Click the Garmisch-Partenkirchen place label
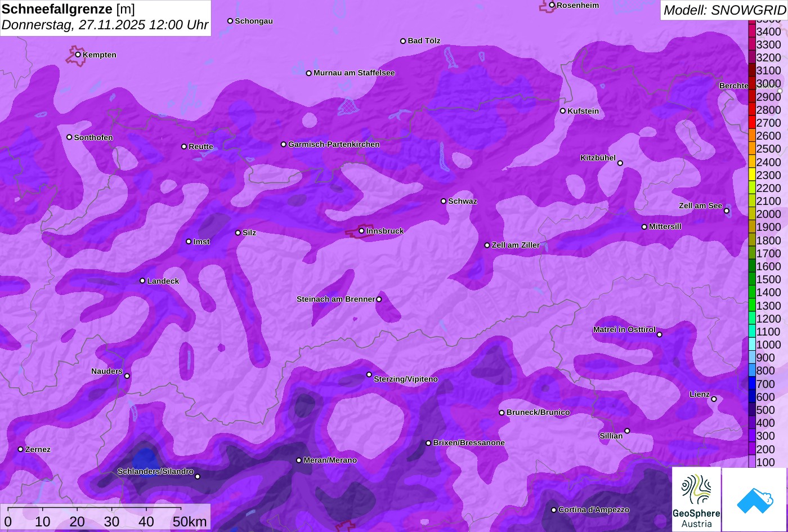The image size is (788, 532). [334, 145]
